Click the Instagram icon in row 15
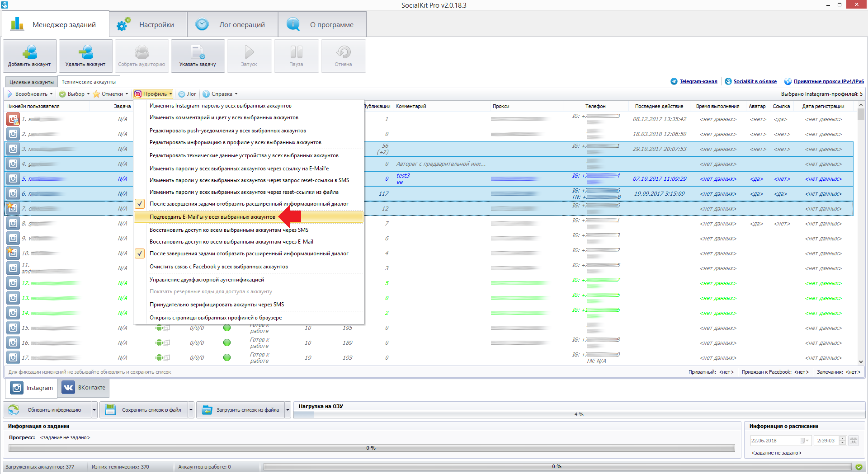The height and width of the screenshot is (474, 868). [x=13, y=328]
